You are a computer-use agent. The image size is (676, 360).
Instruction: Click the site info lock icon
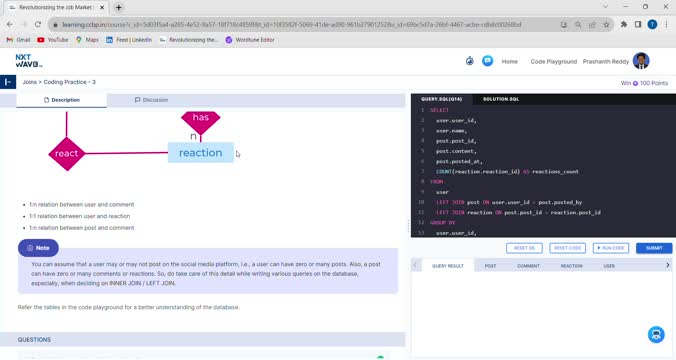click(x=55, y=25)
